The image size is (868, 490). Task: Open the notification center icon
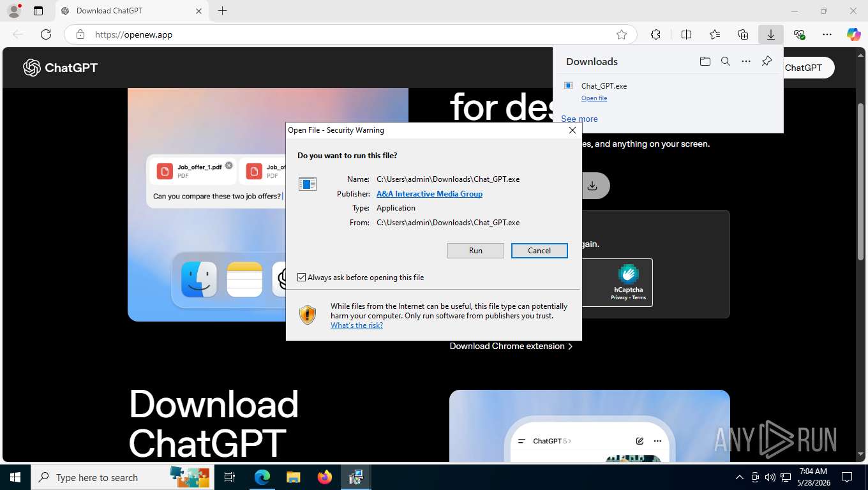[847, 477]
